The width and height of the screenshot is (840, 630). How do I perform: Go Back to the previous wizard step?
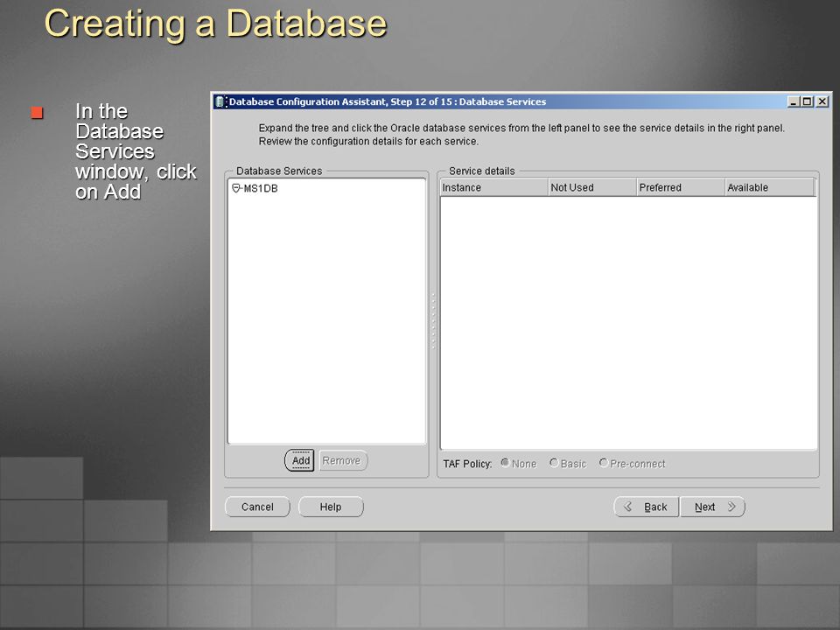pyautogui.click(x=646, y=507)
